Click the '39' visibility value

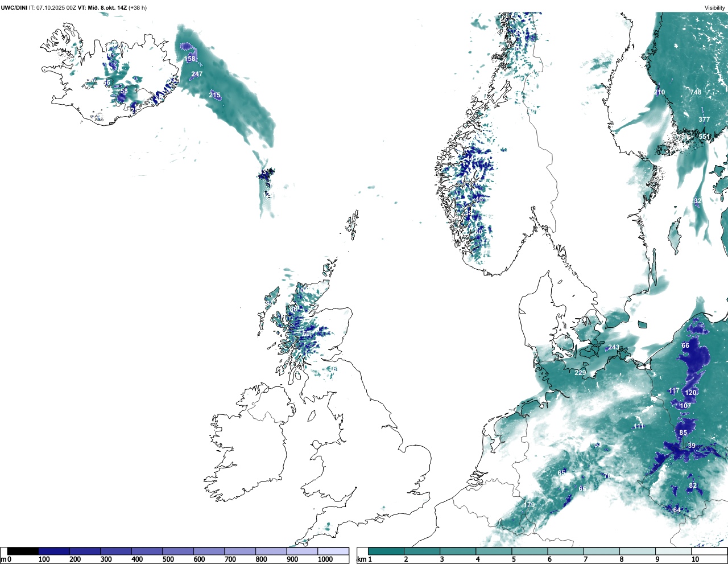click(x=692, y=446)
